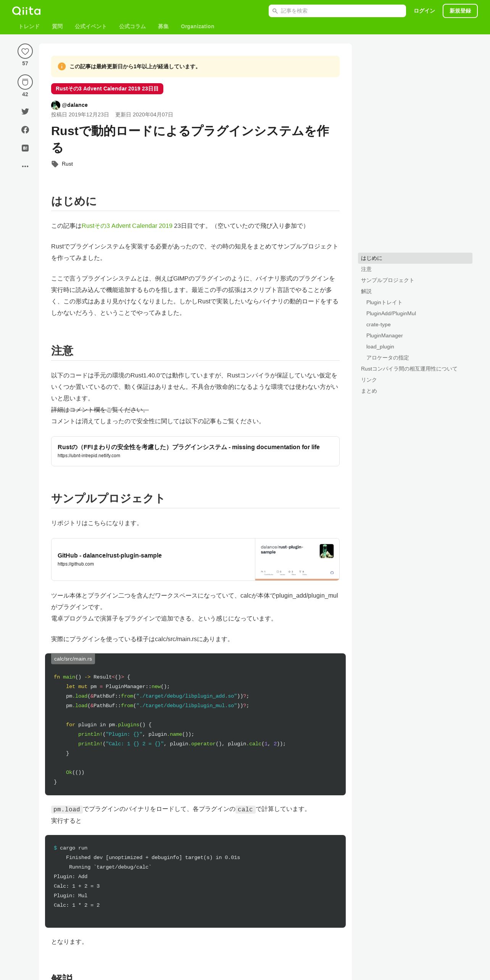Click the like count 57
The image size is (490, 980).
click(x=25, y=64)
